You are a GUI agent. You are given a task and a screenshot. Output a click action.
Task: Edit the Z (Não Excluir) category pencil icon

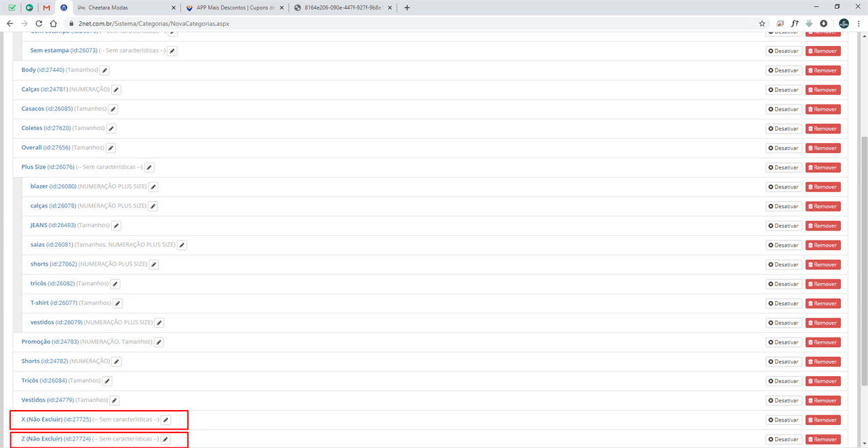pos(165,440)
